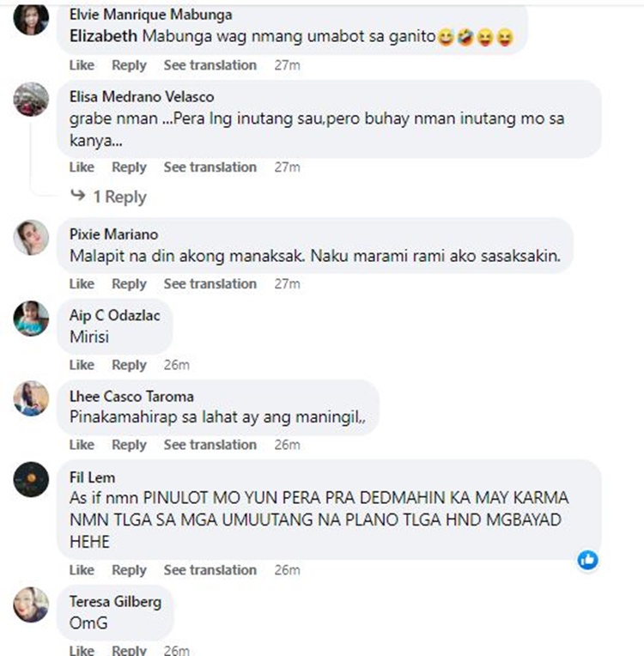Click the reply arrow icon beside 1 Reply
This screenshot has height=656, width=644.
(78, 195)
